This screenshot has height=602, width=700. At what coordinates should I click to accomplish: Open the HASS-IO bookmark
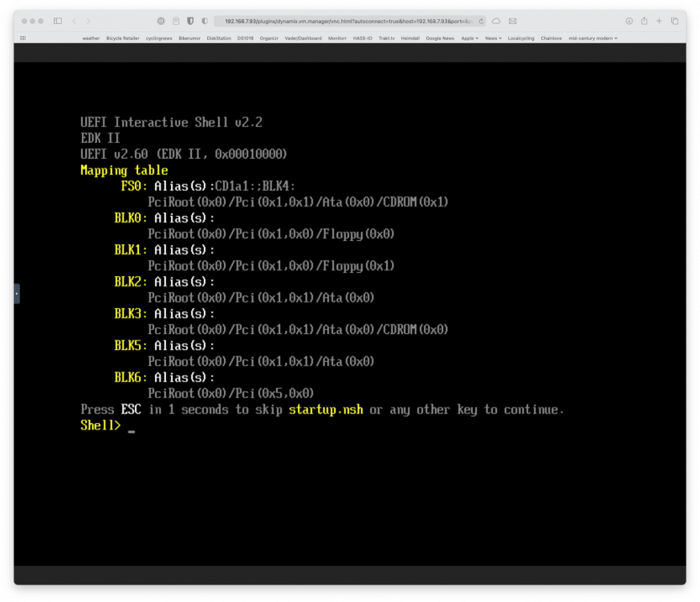point(363,39)
